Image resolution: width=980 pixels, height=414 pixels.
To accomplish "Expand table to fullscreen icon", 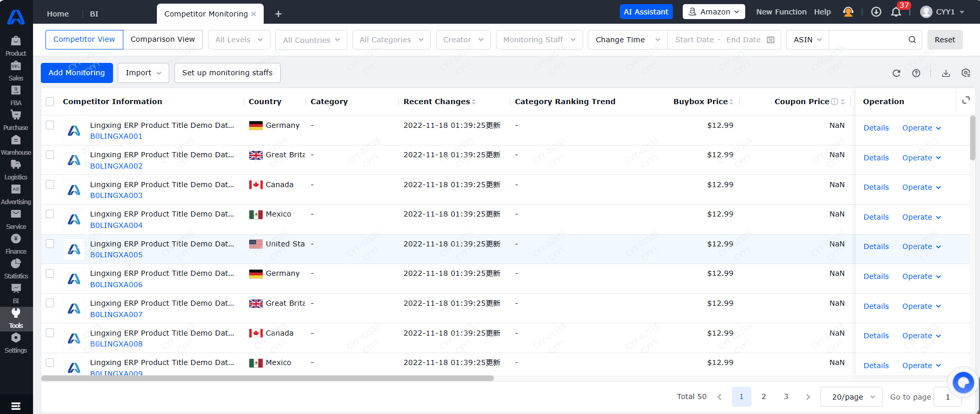I will pos(966,100).
